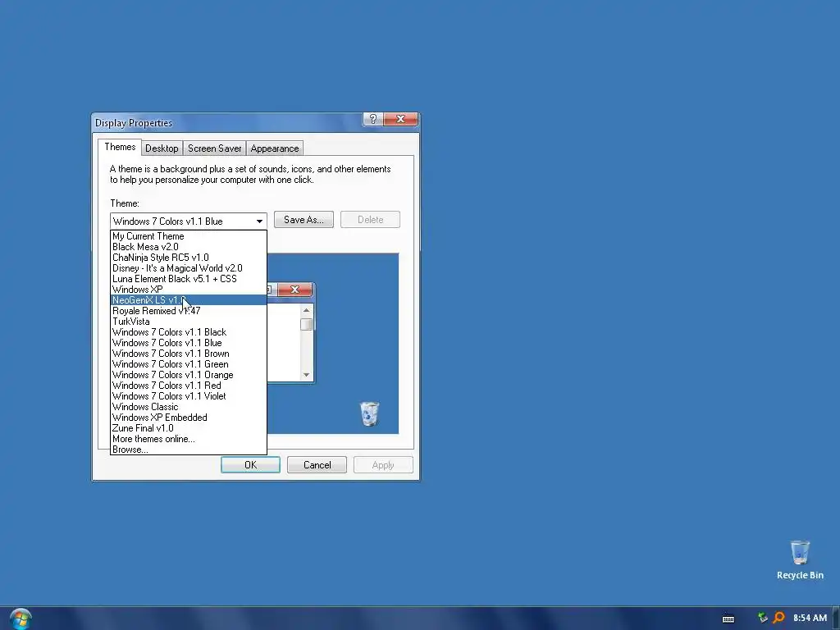Click the Delete button
This screenshot has height=630, width=840.
(x=370, y=220)
